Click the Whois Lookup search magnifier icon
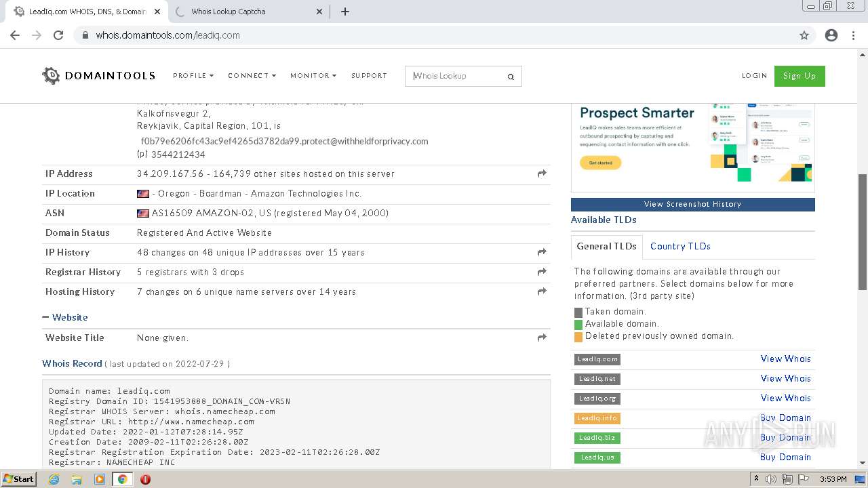868x488 pixels. 511,77
